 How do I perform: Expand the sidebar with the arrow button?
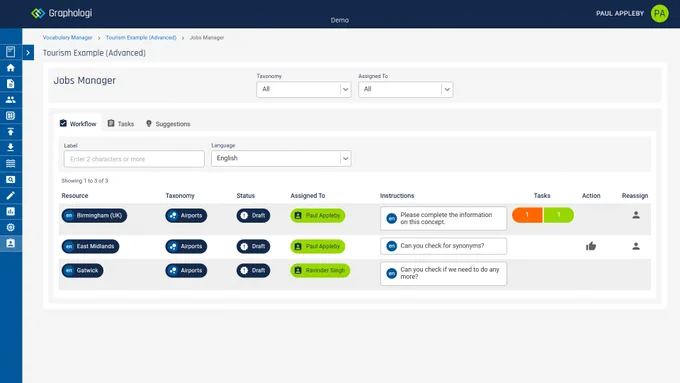click(x=28, y=53)
